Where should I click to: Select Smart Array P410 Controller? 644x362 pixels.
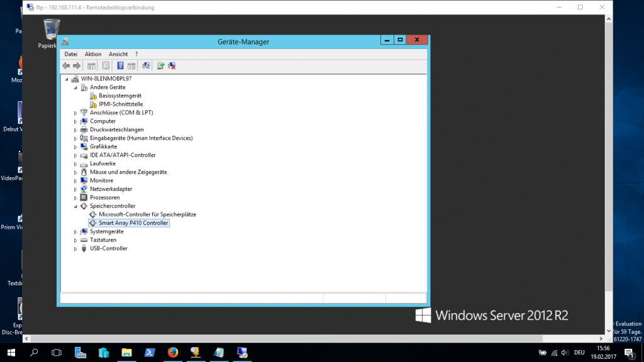coord(133,223)
